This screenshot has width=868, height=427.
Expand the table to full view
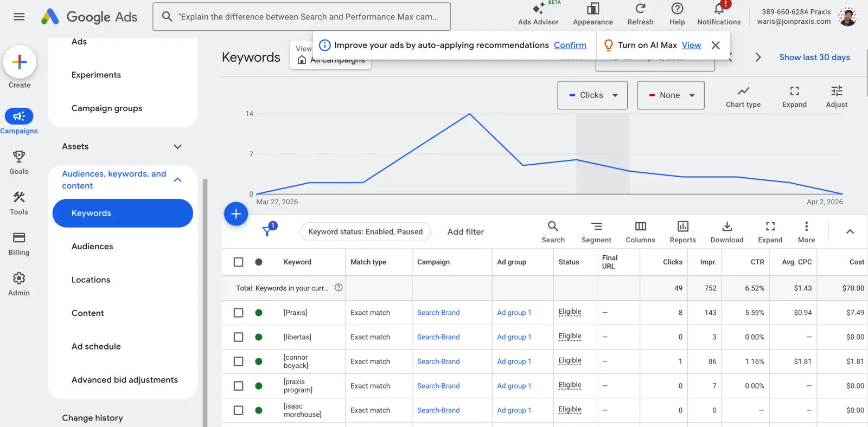770,232
